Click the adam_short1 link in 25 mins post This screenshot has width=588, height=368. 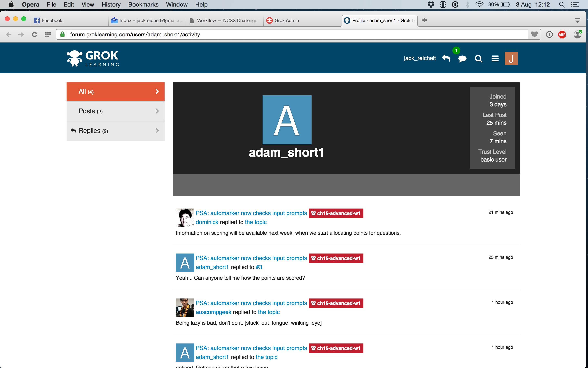(212, 267)
